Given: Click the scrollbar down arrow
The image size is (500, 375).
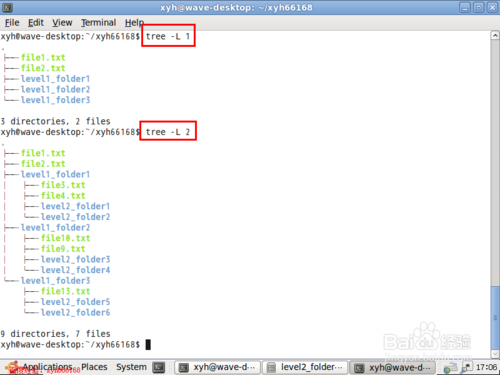Looking at the screenshot, I should pos(495,354).
